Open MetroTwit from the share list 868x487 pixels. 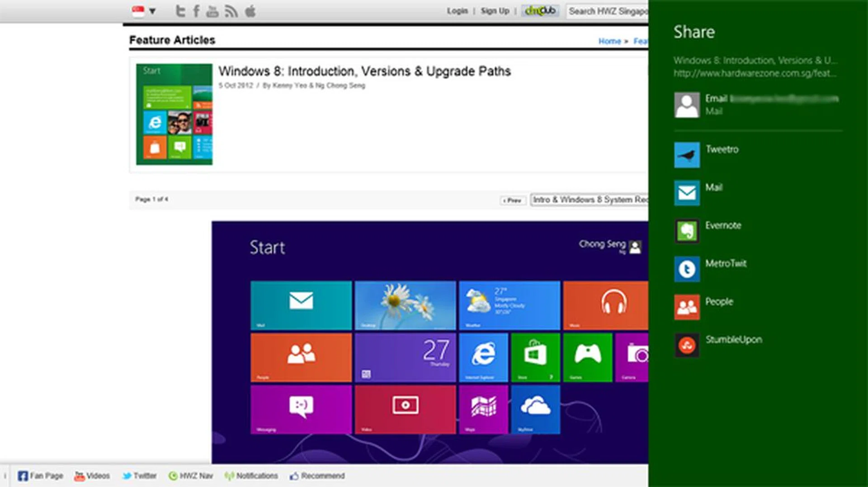pos(687,269)
